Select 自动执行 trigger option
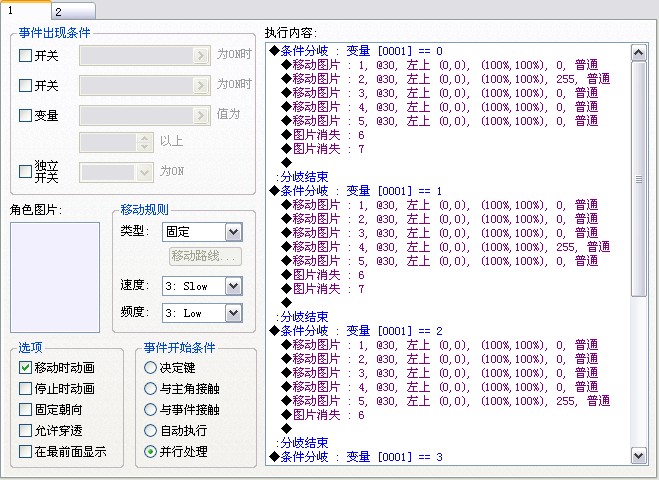Image resolution: width=659 pixels, height=480 pixels. point(150,430)
